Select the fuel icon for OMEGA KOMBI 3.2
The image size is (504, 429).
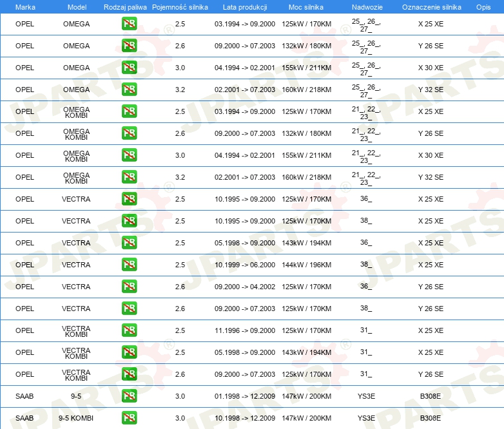click(129, 176)
